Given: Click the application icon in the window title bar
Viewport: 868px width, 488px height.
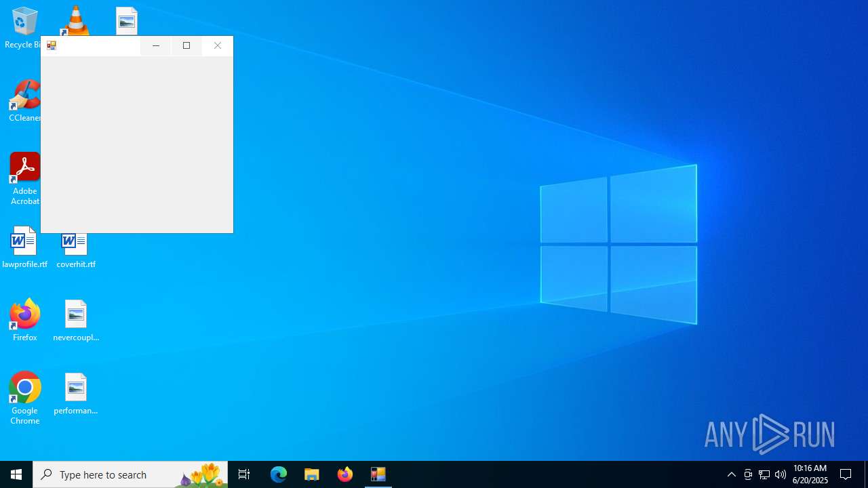Looking at the screenshot, I should (x=52, y=45).
